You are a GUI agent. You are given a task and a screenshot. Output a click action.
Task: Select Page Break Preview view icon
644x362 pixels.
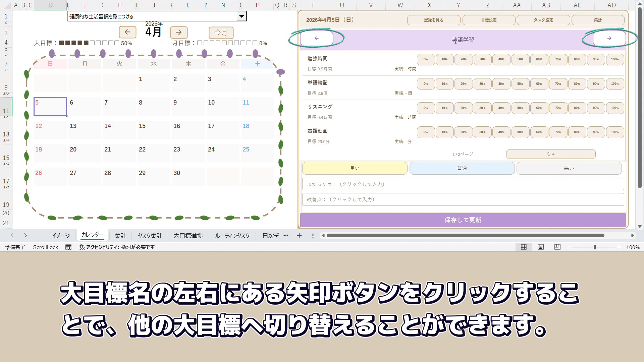click(557, 247)
